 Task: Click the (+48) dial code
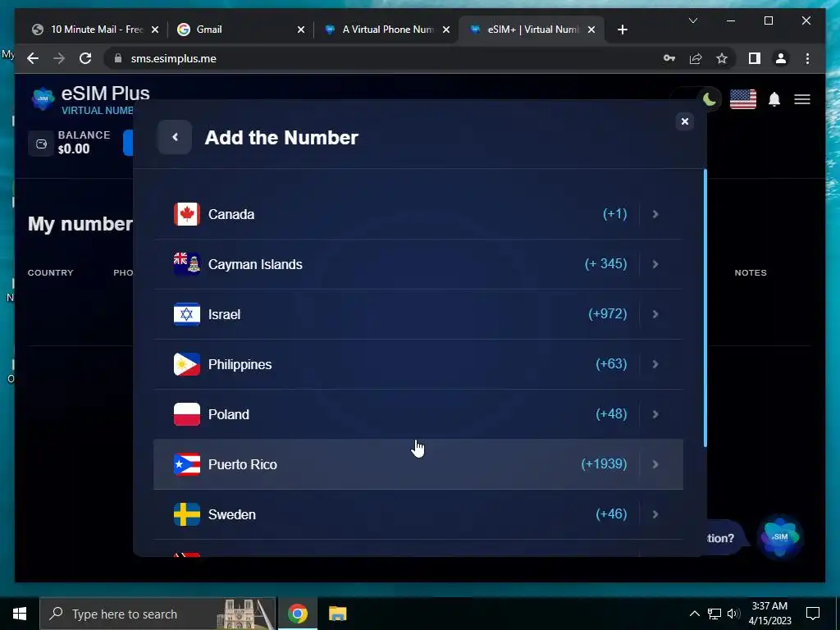[611, 414]
